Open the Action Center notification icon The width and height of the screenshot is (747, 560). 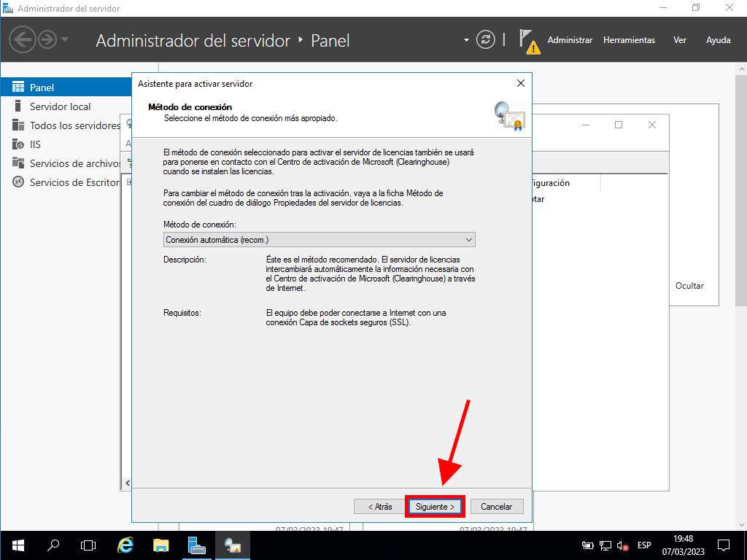coord(724,545)
